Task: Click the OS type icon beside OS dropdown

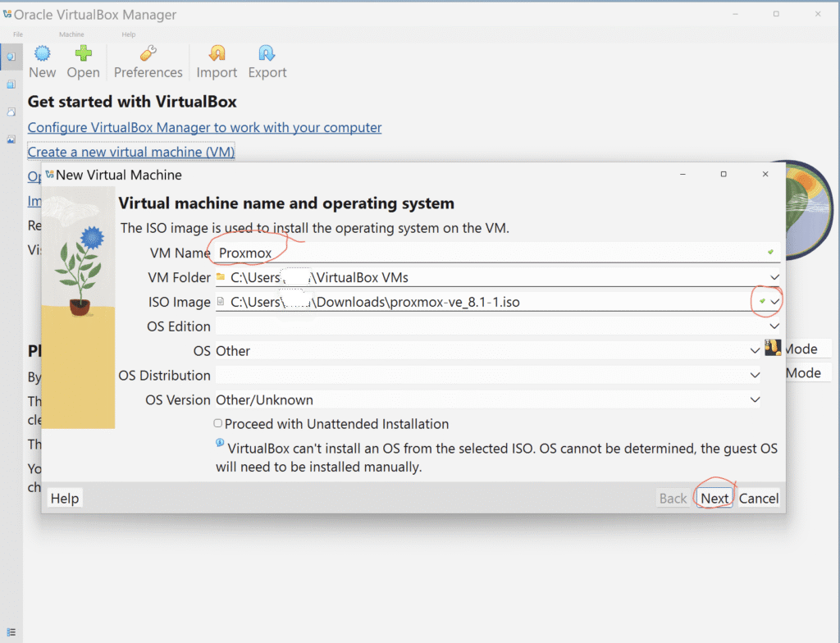Action: point(772,348)
